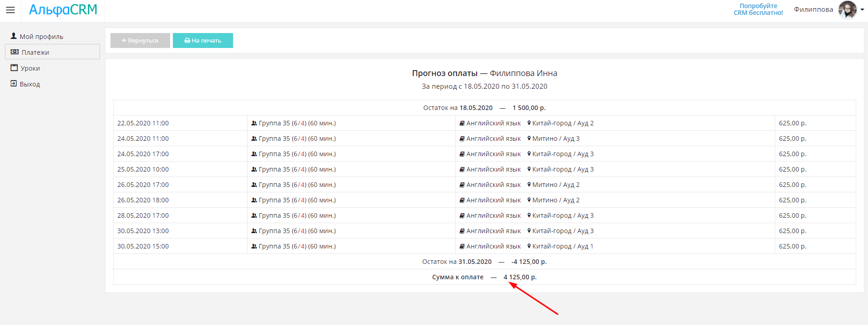Image resolution: width=868 pixels, height=325 pixels.
Task: Click the 30.05.2020 15:00 lesson date
Action: coord(143,246)
